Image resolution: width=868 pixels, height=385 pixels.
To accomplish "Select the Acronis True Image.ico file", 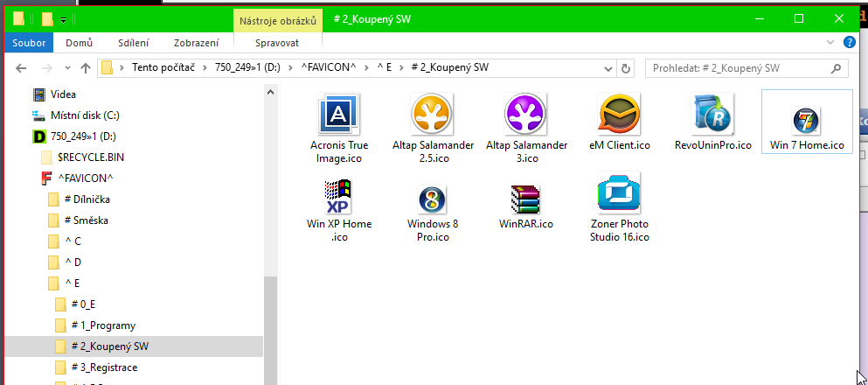I will 339,115.
